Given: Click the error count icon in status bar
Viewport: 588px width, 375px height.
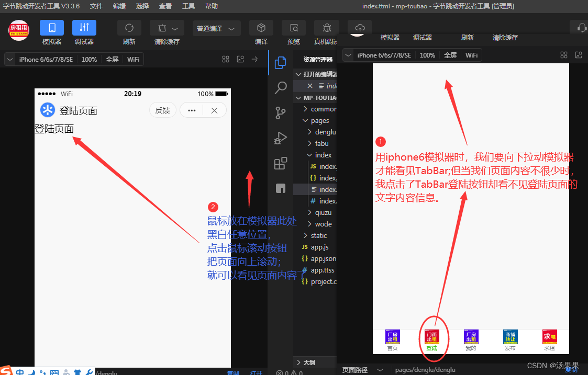Looking at the screenshot, I should (280, 373).
